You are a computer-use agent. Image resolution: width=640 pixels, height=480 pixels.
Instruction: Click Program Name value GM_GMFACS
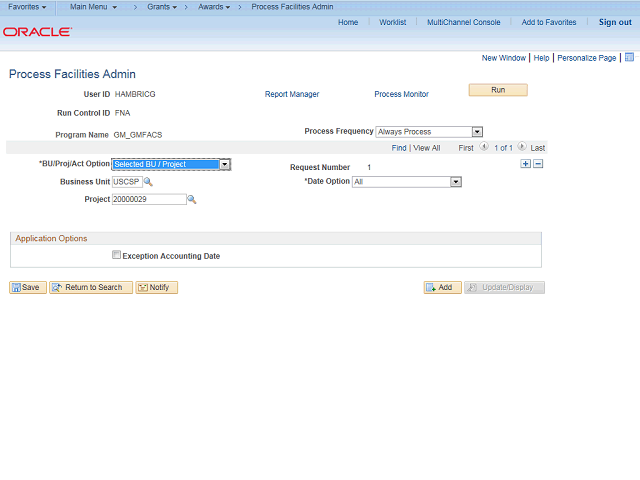[138, 135]
